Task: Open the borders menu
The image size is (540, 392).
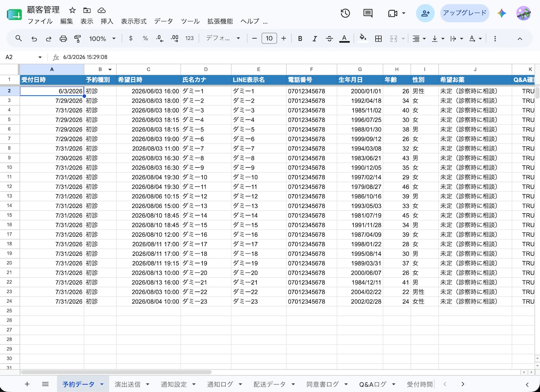Action: click(378, 38)
